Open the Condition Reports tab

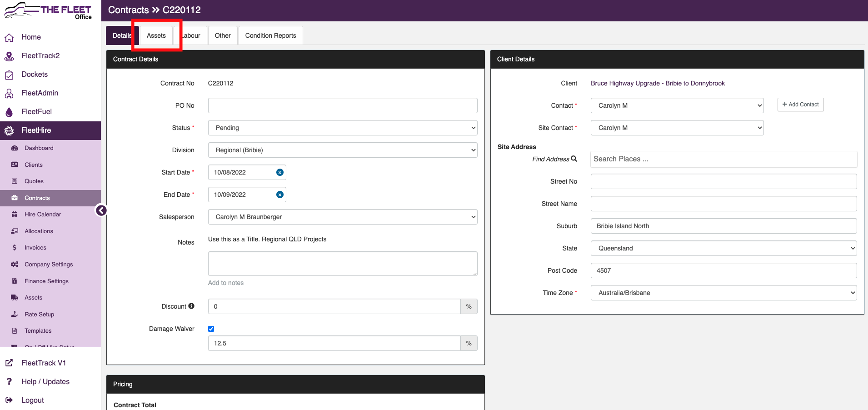[270, 35]
